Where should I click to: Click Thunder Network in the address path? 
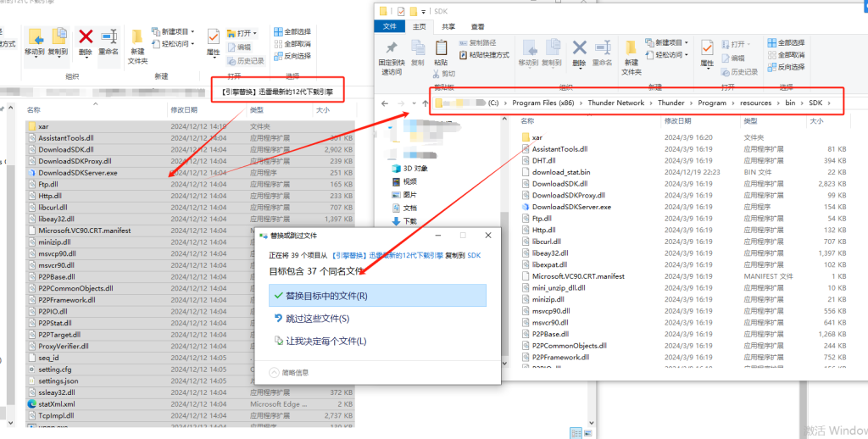point(616,103)
